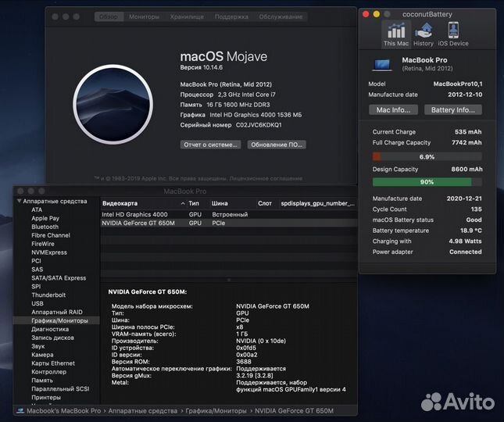
Task: Select Память in the sidebar
Action: coord(42,381)
